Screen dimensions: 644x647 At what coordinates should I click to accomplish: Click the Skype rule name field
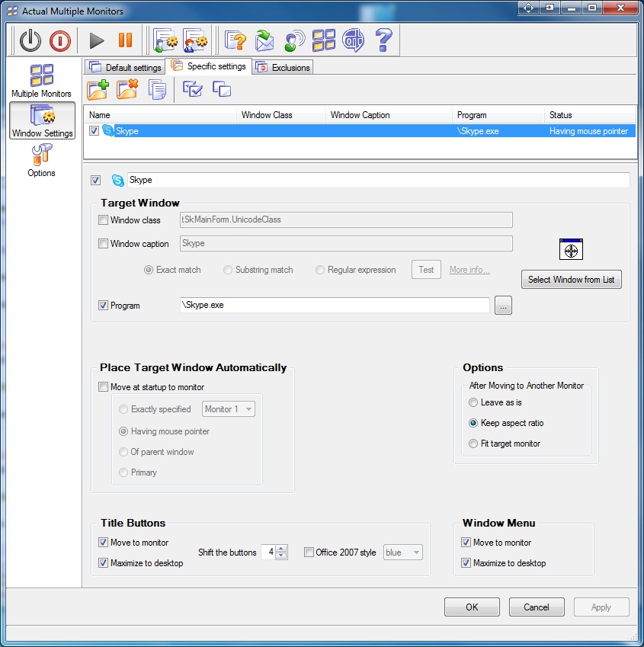tap(378, 180)
